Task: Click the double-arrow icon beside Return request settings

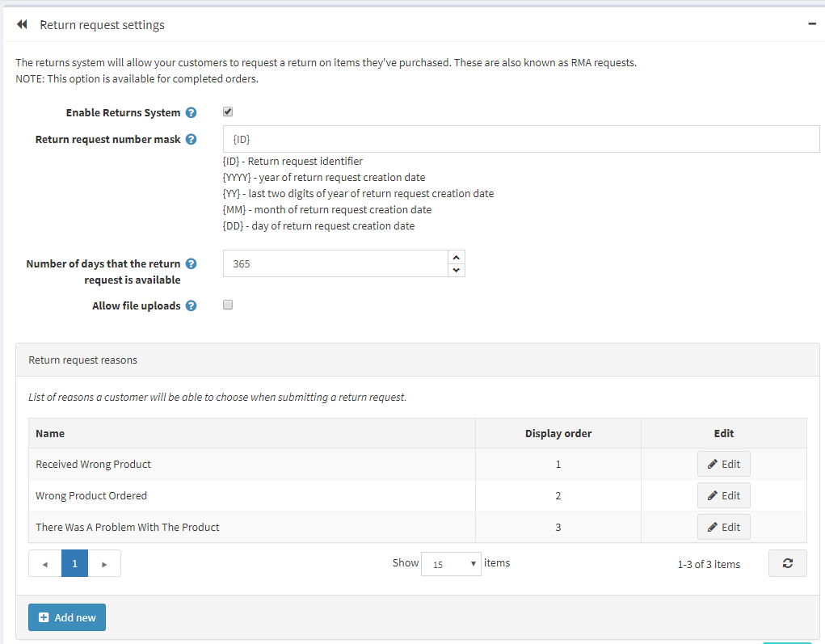Action: coord(22,25)
